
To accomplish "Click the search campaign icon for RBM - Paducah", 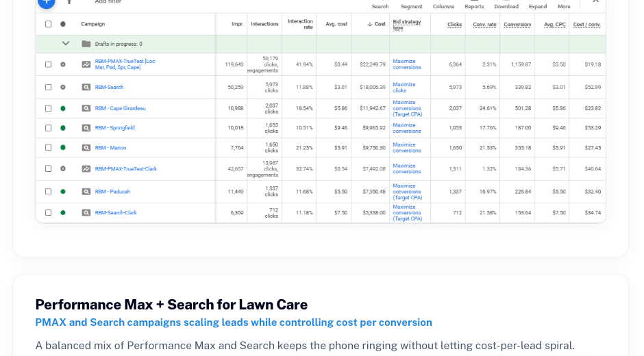I will pos(86,191).
